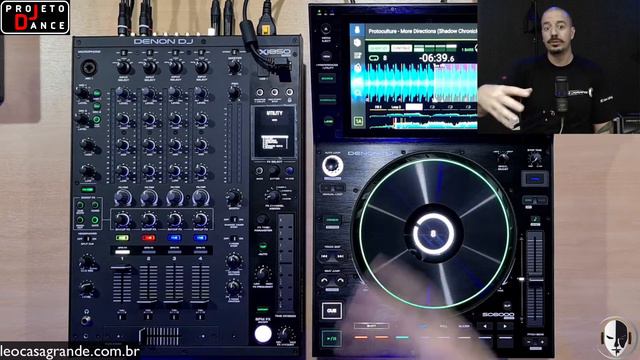Image resolution: width=640 pixels, height=360 pixels.
Task: Toggle the channel 3 blue Cue button
Action: pyautogui.click(x=174, y=238)
